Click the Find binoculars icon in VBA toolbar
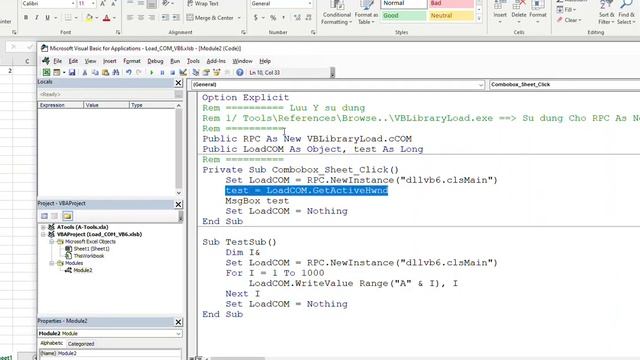This screenshot has width=640, height=360. coord(116,73)
